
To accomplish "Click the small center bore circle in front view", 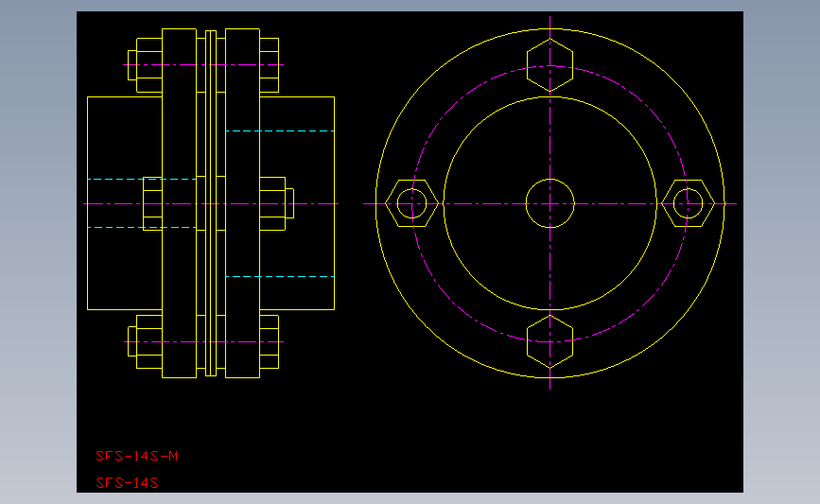I will click(550, 203).
